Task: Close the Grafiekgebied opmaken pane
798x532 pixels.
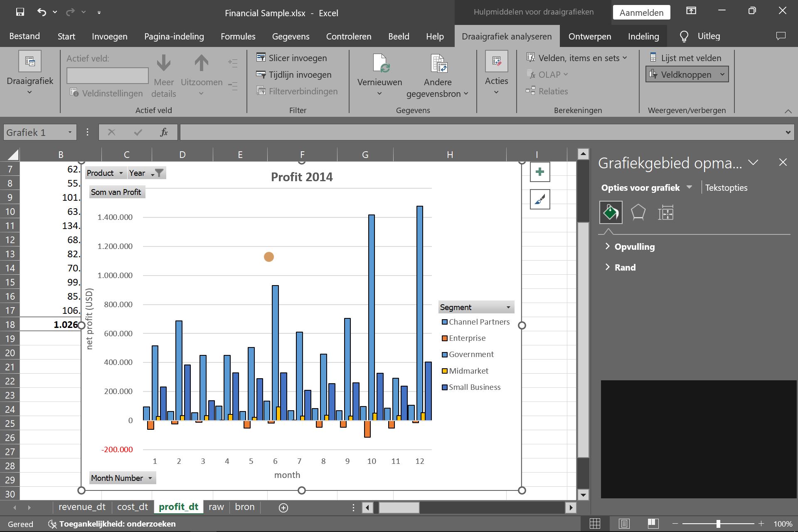Action: tap(783, 163)
